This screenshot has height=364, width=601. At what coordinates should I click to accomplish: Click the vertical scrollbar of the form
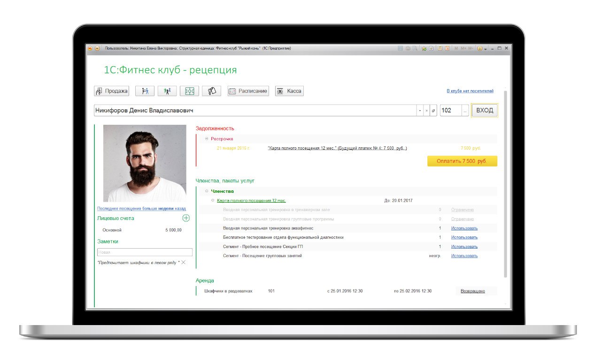(x=505, y=183)
